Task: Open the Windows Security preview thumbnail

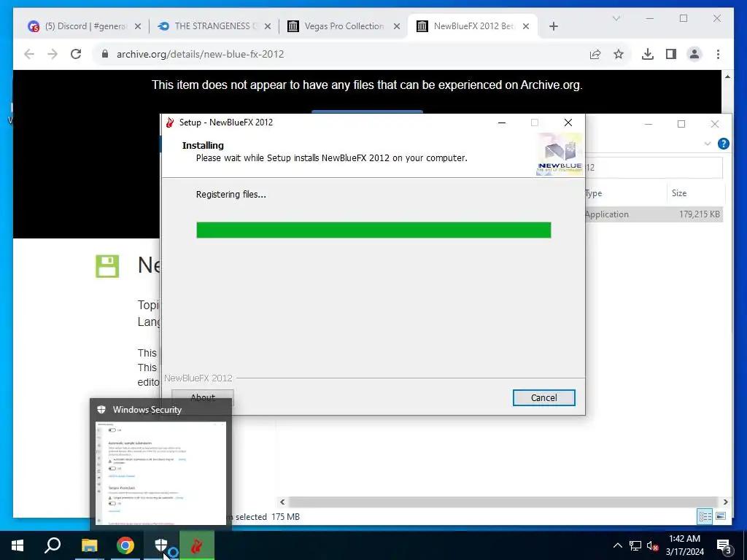Action: (x=160, y=472)
